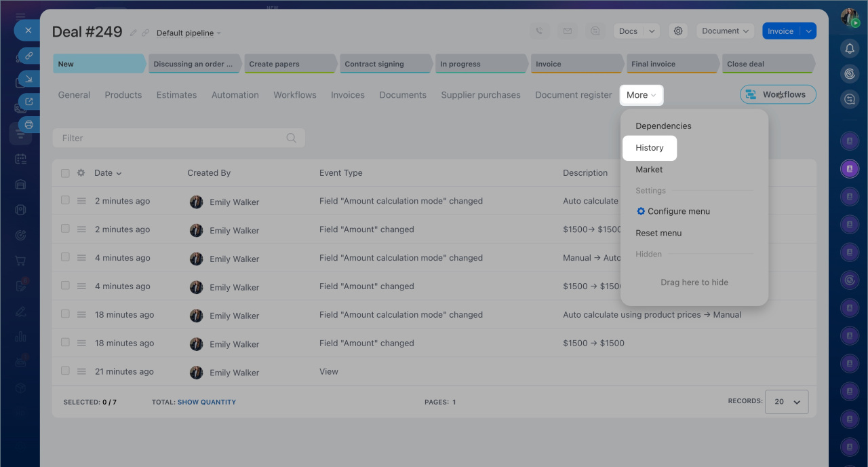Open grid settings gear in table header
The image size is (868, 467).
pos(81,173)
